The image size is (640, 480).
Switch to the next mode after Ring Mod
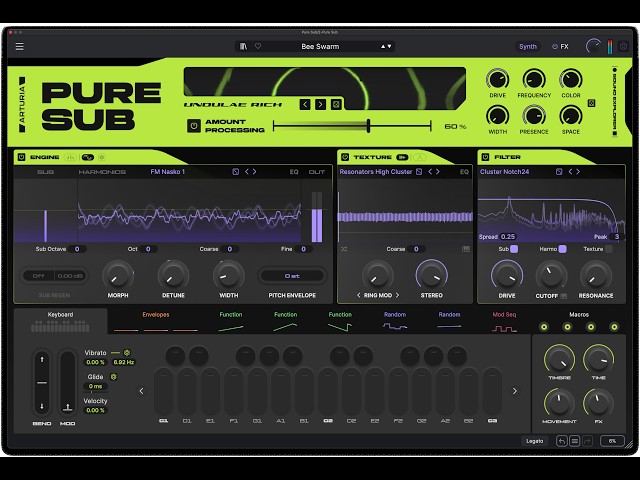[397, 295]
